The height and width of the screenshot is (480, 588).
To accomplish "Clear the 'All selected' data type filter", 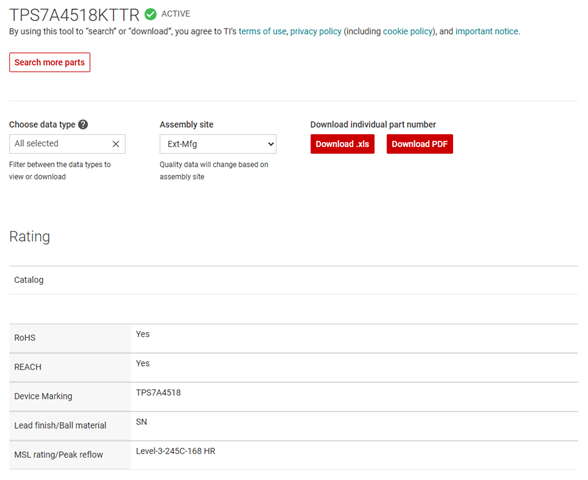I will click(x=116, y=144).
